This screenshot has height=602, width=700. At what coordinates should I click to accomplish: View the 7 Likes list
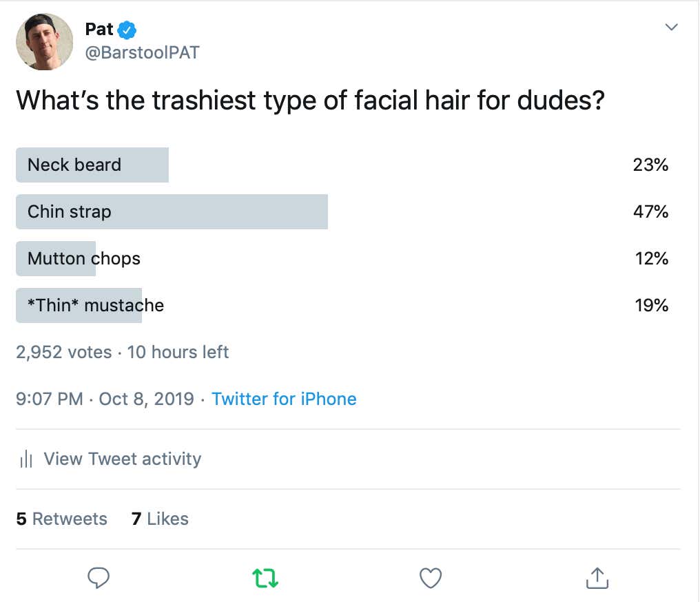click(x=160, y=519)
